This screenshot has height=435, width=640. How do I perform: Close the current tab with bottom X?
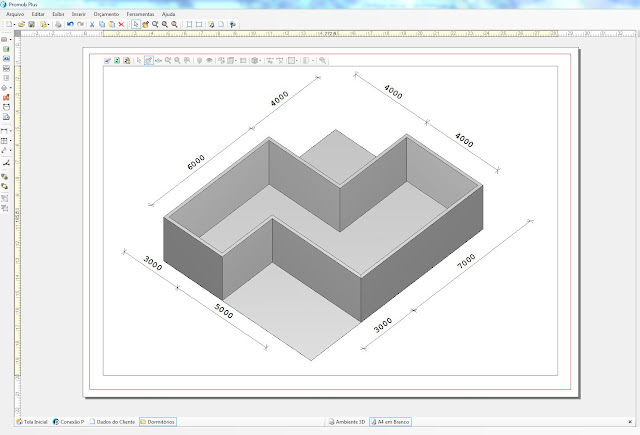tap(630, 422)
